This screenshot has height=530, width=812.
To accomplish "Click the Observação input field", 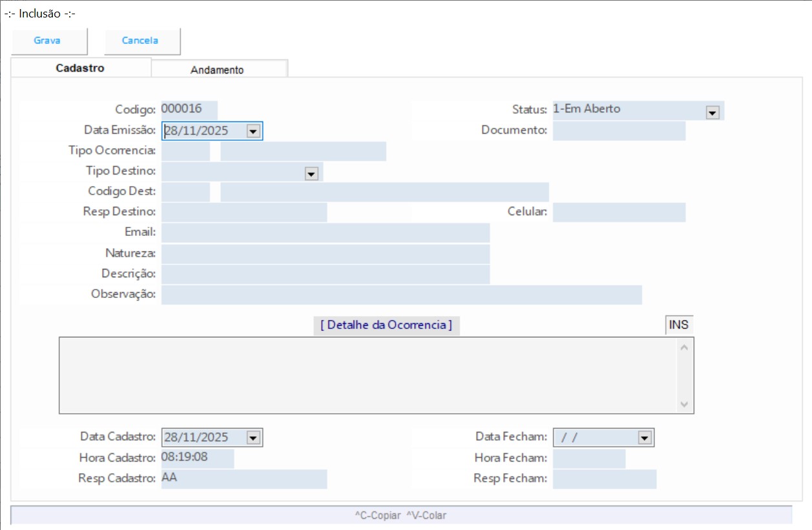I will (401, 295).
